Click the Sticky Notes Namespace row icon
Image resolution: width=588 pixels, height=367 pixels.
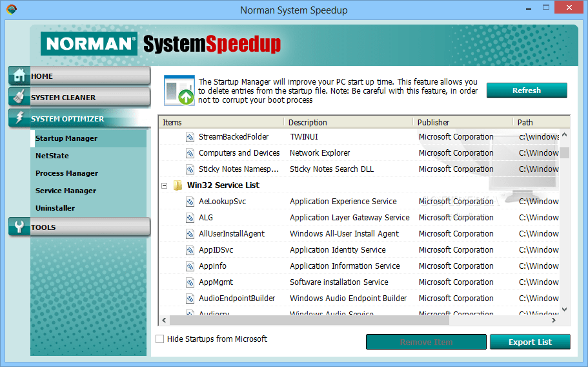(x=190, y=169)
